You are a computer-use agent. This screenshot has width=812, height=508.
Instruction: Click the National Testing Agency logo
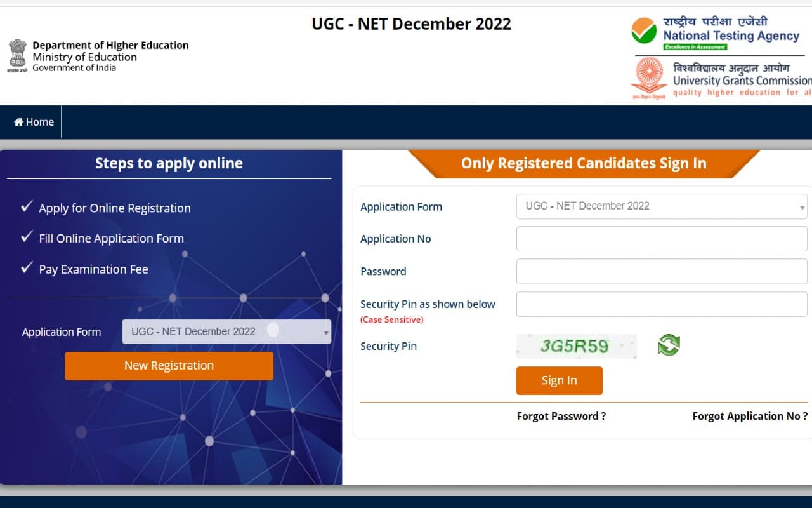(643, 30)
